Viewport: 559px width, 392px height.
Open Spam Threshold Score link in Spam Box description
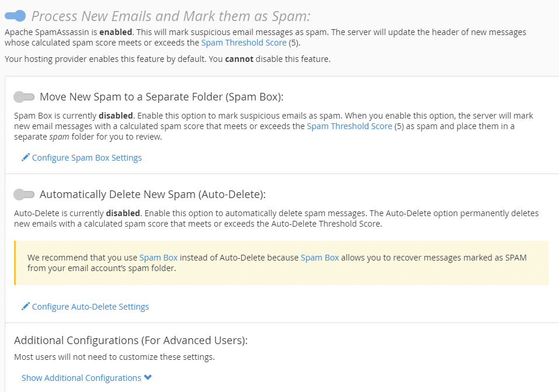pos(349,126)
